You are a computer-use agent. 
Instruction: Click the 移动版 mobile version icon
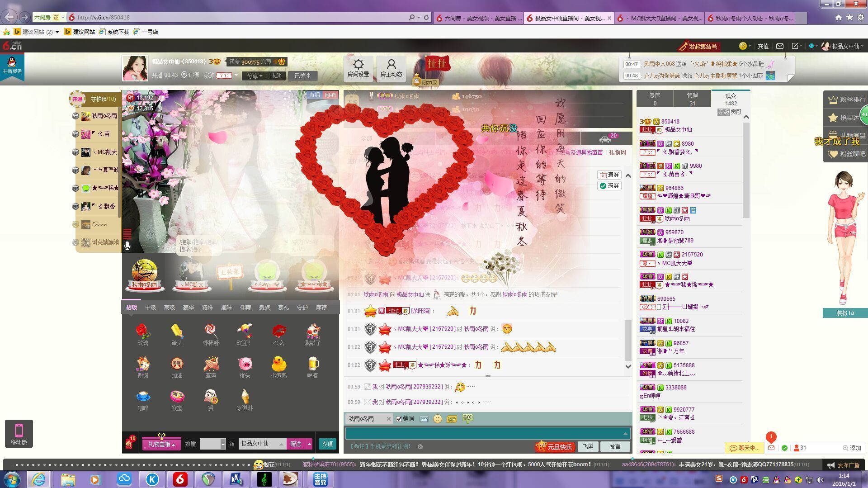(19, 433)
